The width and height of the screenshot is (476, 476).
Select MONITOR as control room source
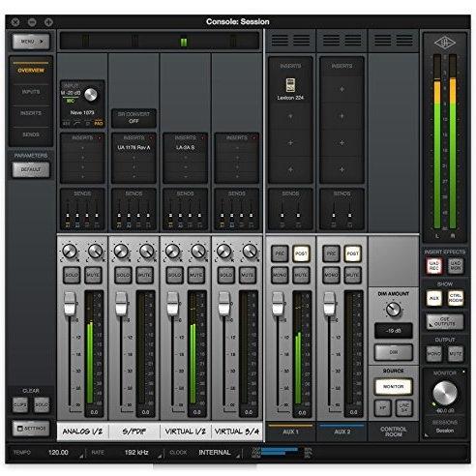(394, 386)
